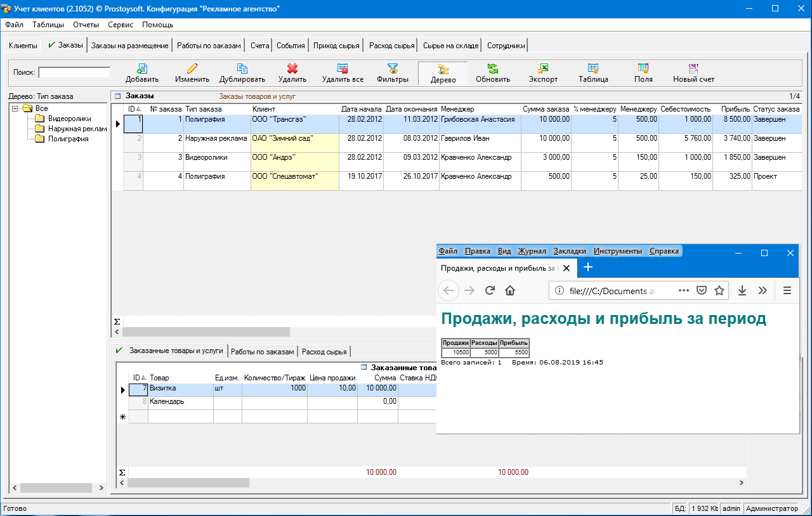This screenshot has height=516, width=812.
Task: Click the Обновить refresh icon
Action: (x=493, y=68)
